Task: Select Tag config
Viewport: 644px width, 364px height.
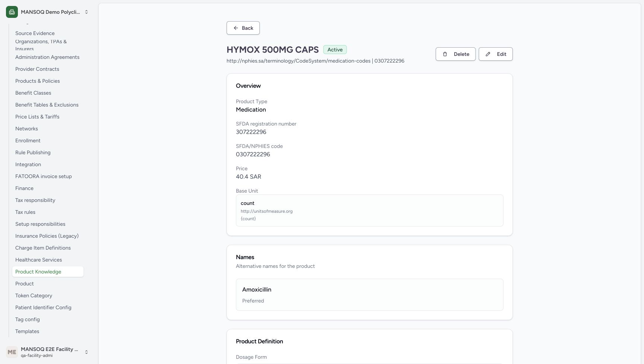Action: point(28,319)
